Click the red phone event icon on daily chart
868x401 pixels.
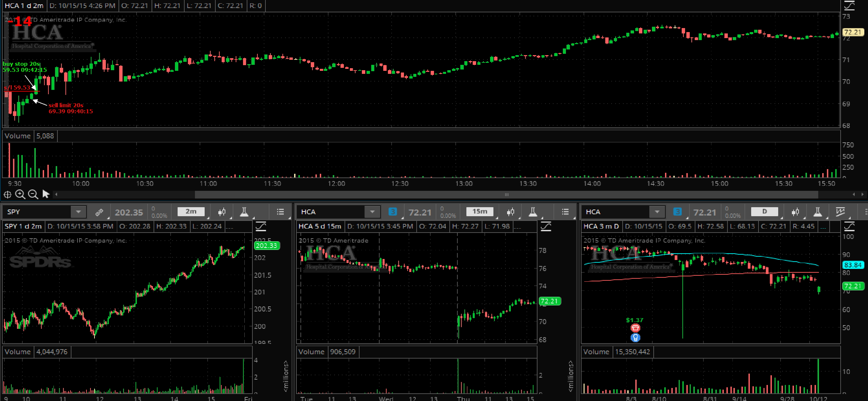coord(635,327)
